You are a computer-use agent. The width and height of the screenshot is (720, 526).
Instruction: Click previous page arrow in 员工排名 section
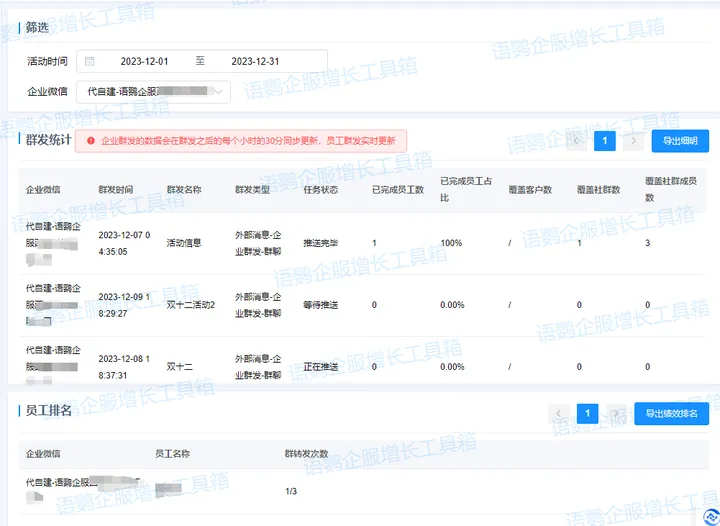tap(560, 413)
